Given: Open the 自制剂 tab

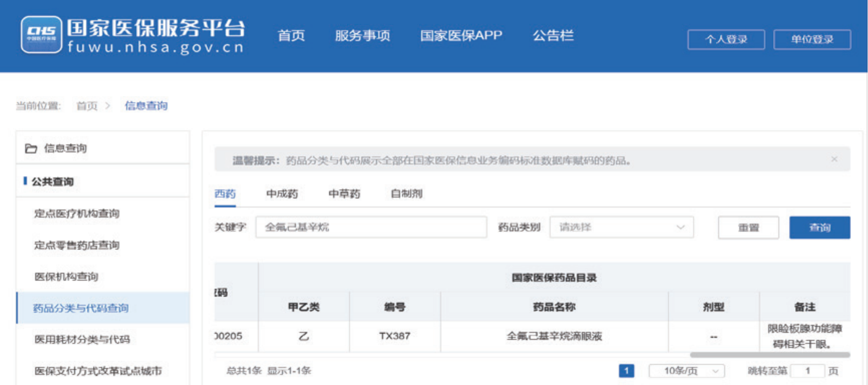Looking at the screenshot, I should pos(407,194).
